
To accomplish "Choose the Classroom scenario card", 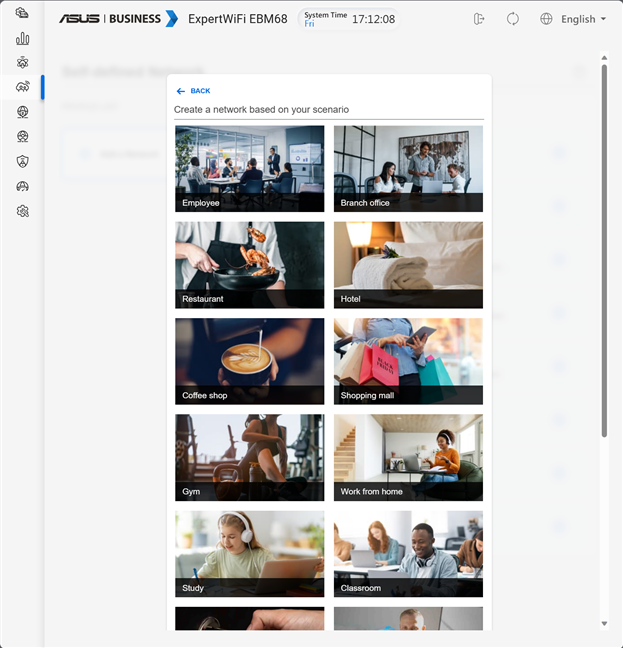I will (x=408, y=554).
